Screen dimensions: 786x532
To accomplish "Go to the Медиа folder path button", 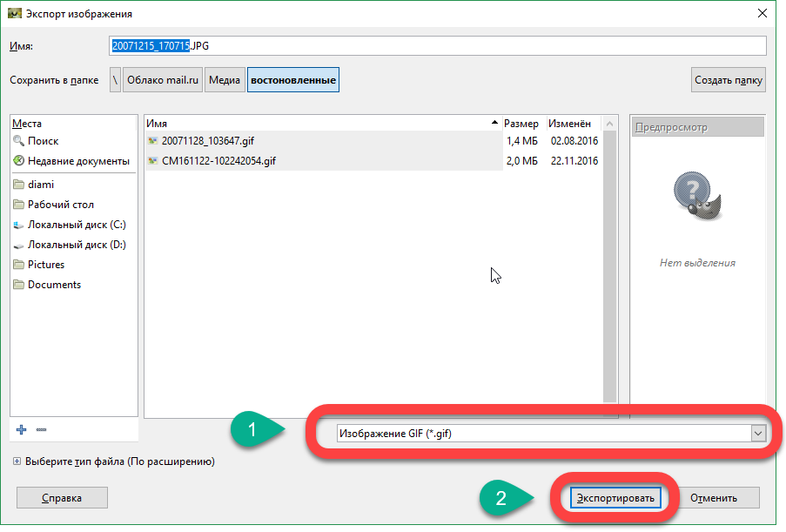I will 225,80.
